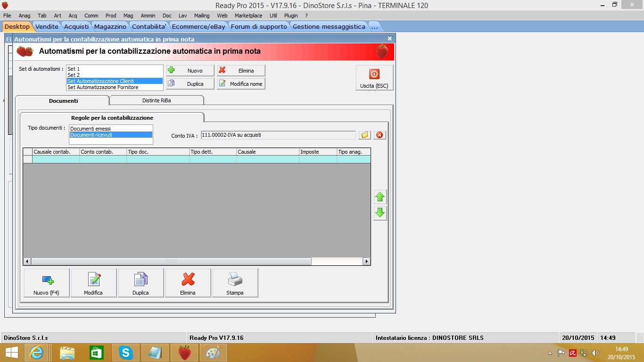Choose Documenti ricevuti document type
Image resolution: width=644 pixels, height=362 pixels.
[x=111, y=135]
